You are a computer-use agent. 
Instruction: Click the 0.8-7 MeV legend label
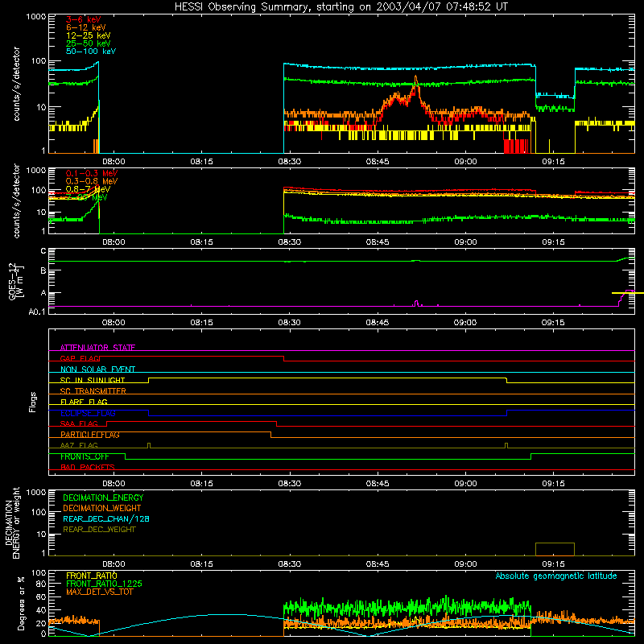pos(88,189)
